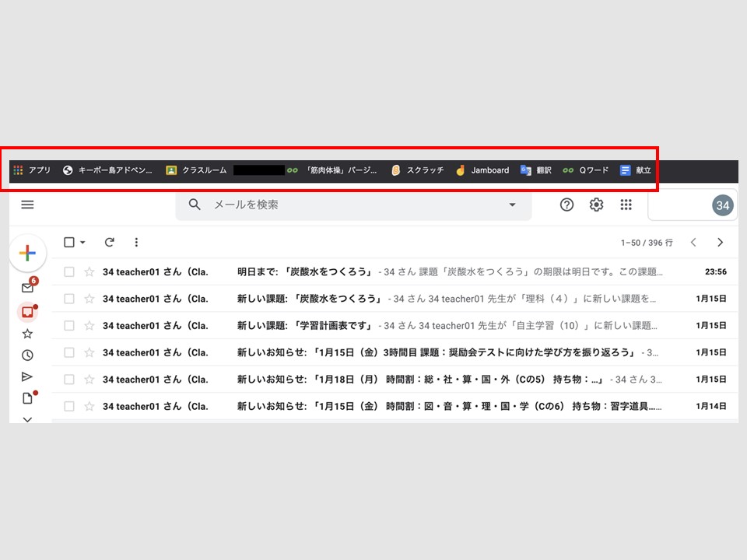The image size is (747, 560).
Task: Open the Starred mail sidebar icon
Action: [27, 334]
